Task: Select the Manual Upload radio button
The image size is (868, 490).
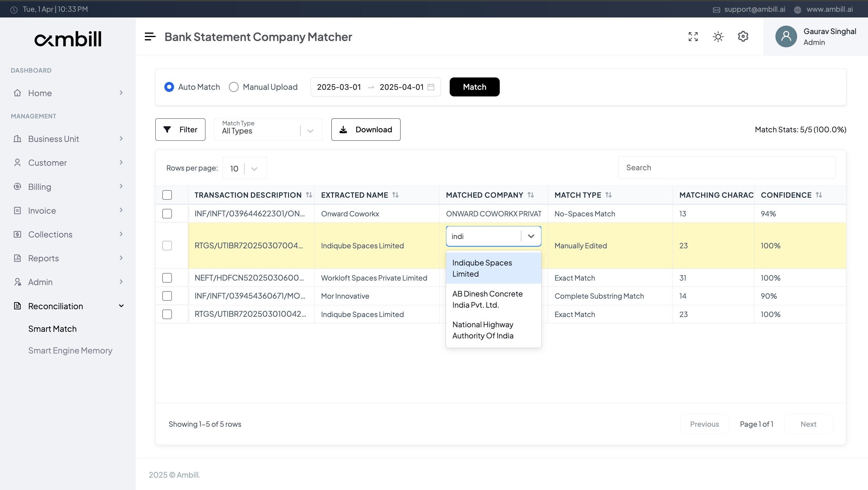Action: [233, 87]
